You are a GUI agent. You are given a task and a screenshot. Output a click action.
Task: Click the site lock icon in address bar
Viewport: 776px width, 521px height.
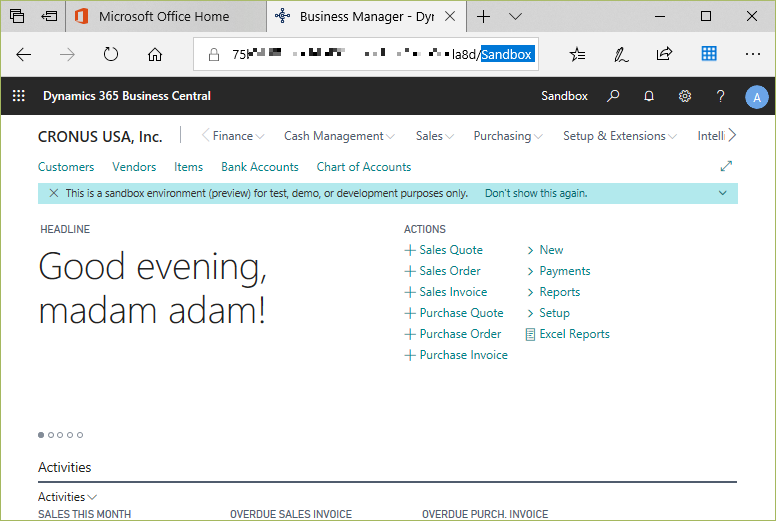click(214, 54)
